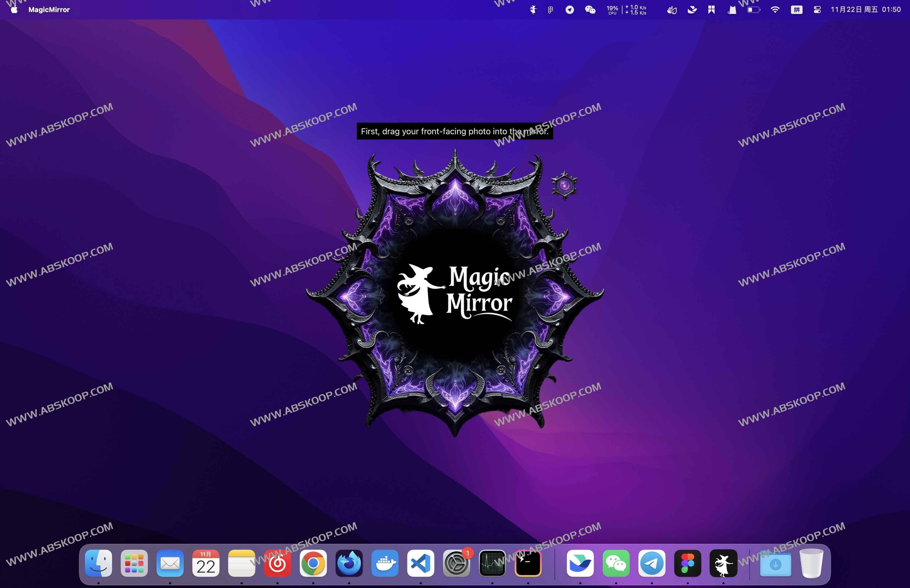Click the date and time in the menu bar
Viewport: 910px width, 588px height.
[x=865, y=9]
